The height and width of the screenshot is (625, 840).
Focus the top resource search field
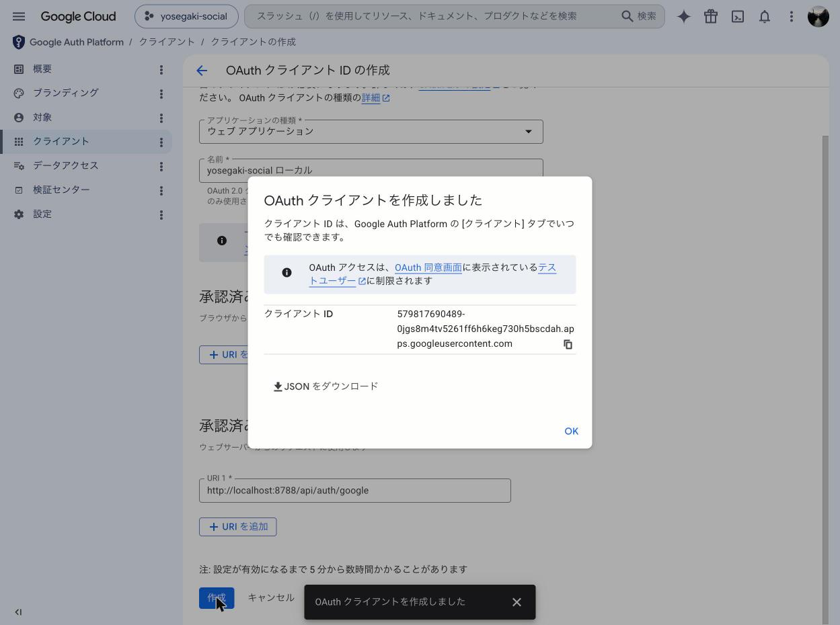(x=430, y=16)
